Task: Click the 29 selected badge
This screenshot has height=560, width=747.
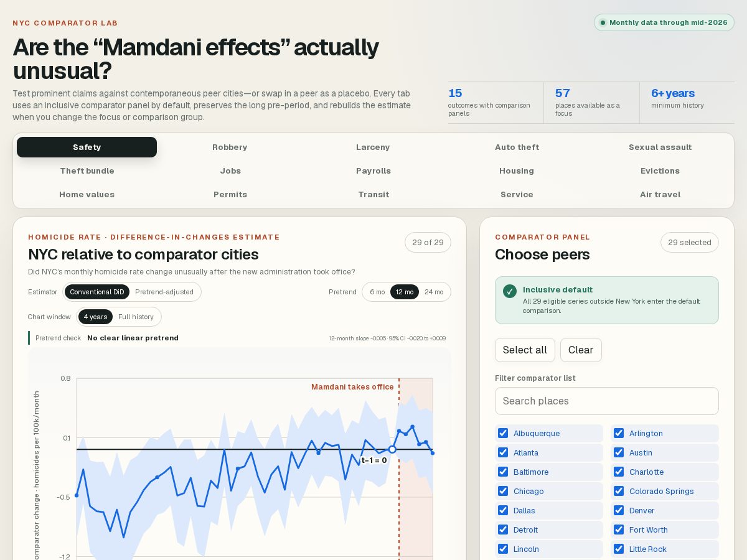Action: click(x=690, y=243)
